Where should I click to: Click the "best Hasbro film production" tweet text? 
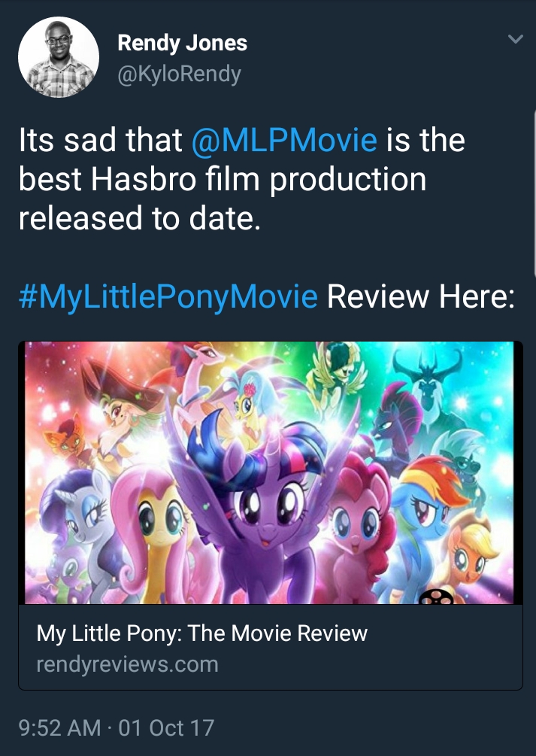click(x=222, y=180)
